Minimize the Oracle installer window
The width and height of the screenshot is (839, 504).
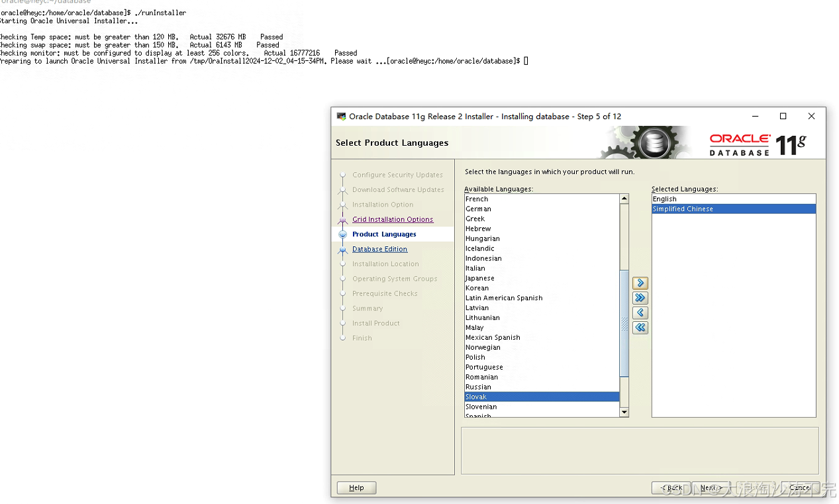755,117
